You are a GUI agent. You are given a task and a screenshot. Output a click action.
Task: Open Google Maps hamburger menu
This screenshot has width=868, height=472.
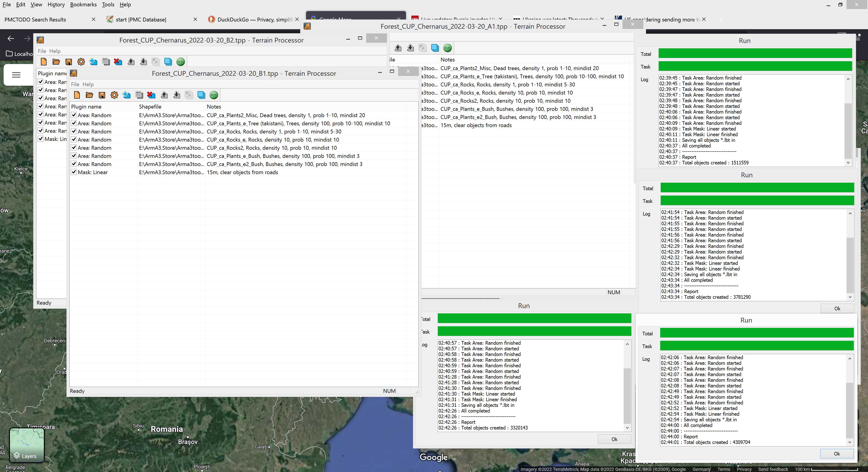pyautogui.click(x=16, y=75)
